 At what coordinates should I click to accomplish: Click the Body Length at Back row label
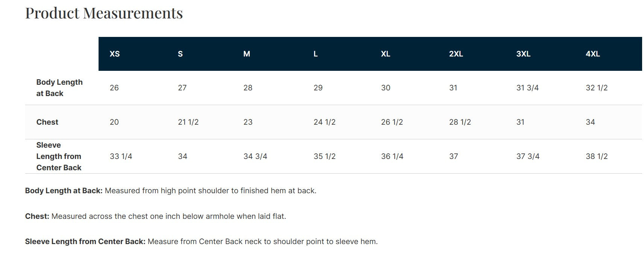[x=59, y=88]
